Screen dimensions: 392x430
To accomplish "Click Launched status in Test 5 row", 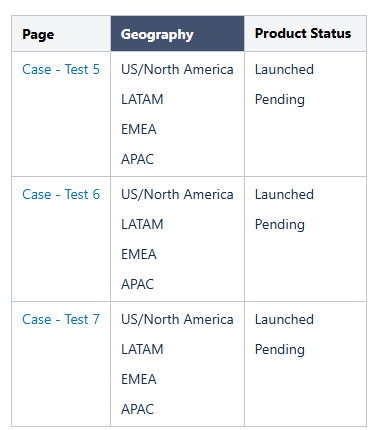I will tap(284, 69).
